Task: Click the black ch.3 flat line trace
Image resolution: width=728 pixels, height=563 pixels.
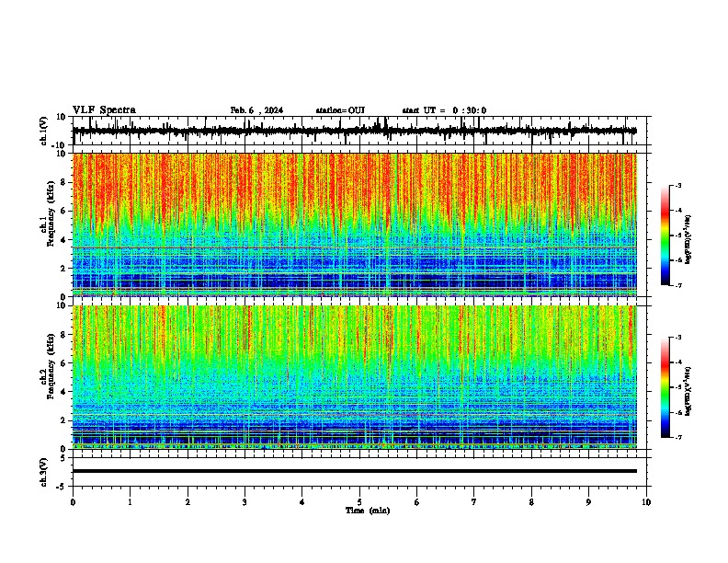Action: coord(355,471)
